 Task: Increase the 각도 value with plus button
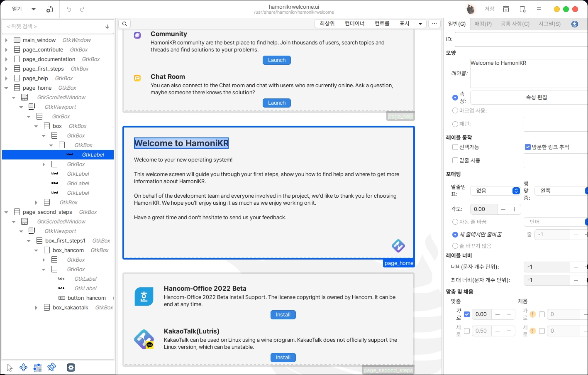coord(515,209)
